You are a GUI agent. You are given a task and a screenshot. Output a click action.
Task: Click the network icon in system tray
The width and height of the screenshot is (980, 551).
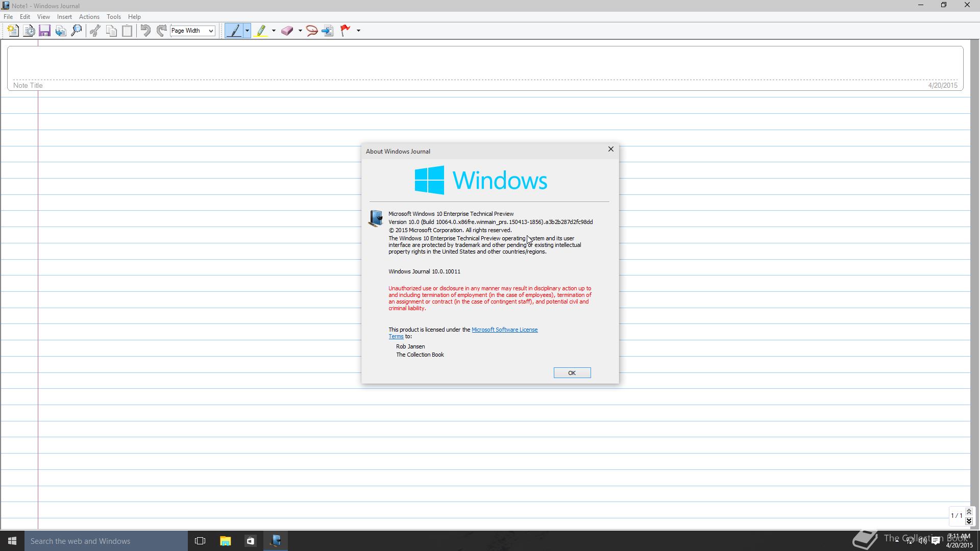(x=910, y=541)
